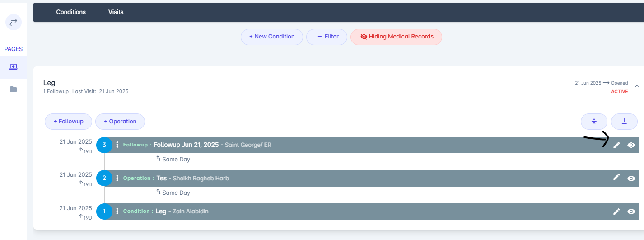
Task: View the Operation Tes entry via eye icon
Action: [631, 179]
